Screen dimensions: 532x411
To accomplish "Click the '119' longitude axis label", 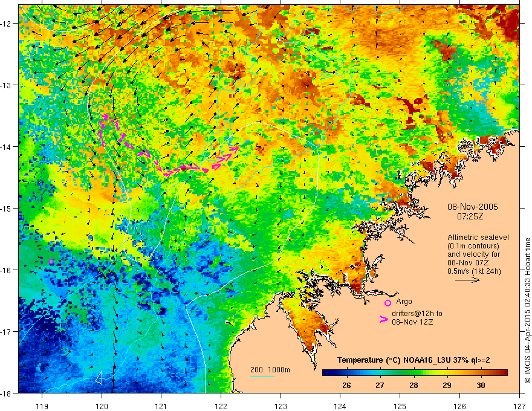I will pyautogui.click(x=42, y=406).
